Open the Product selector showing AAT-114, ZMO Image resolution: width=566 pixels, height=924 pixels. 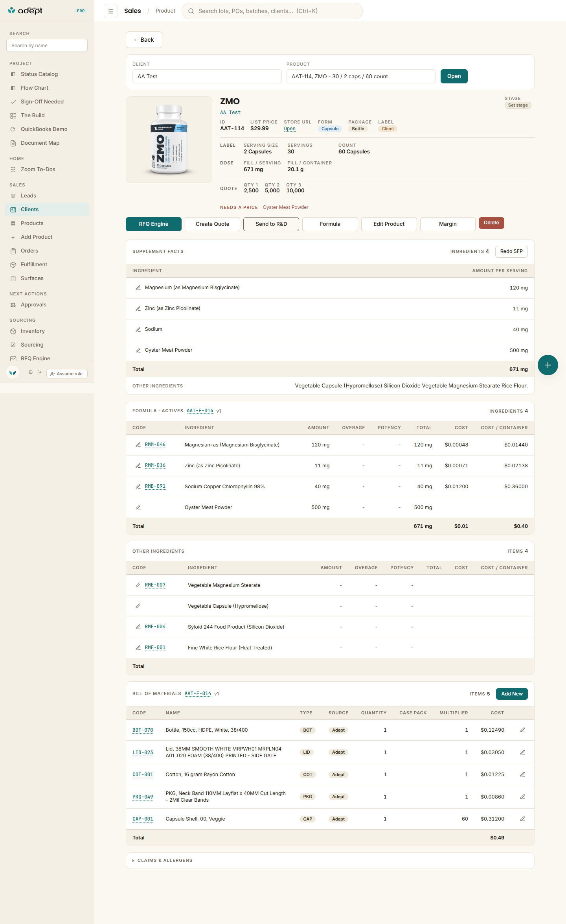361,76
